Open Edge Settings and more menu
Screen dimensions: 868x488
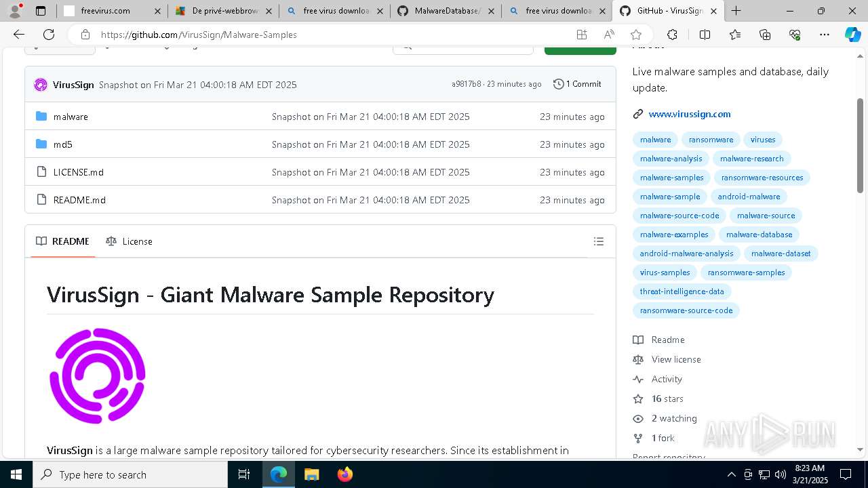(825, 35)
